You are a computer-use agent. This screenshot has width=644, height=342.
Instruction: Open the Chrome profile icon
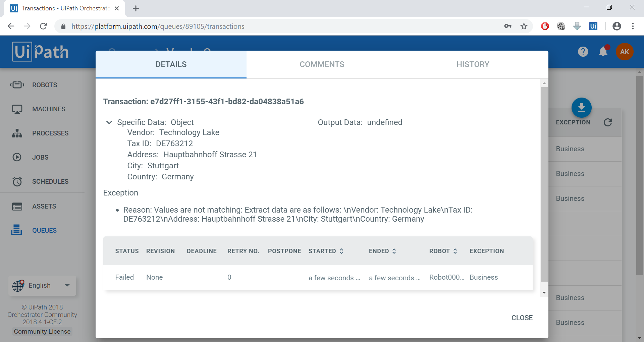[x=617, y=26]
